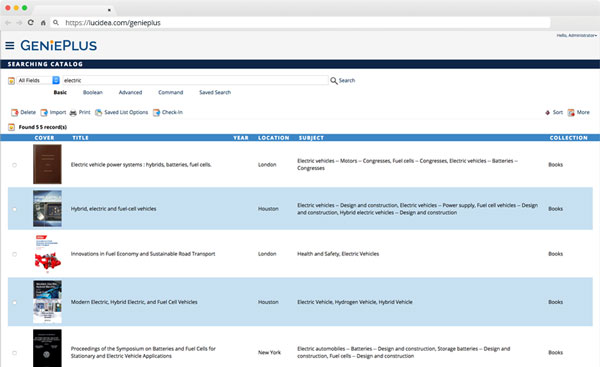Click the GeniePlus logo

(x=59, y=46)
